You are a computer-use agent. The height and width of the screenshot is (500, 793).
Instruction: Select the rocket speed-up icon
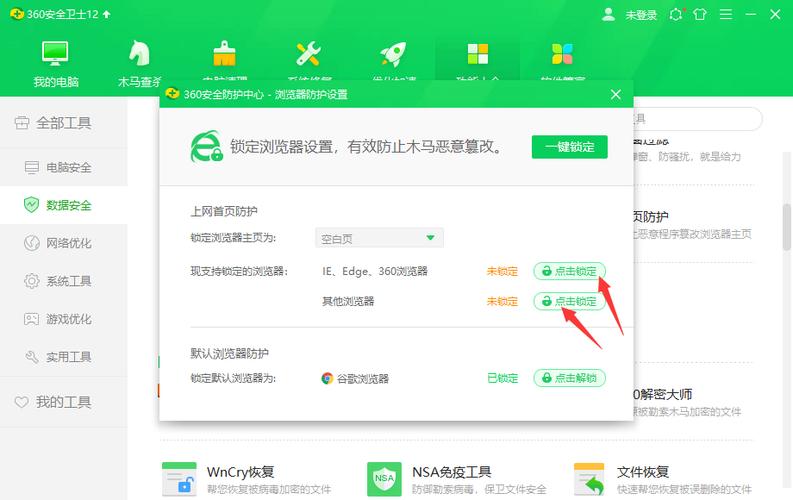393,54
